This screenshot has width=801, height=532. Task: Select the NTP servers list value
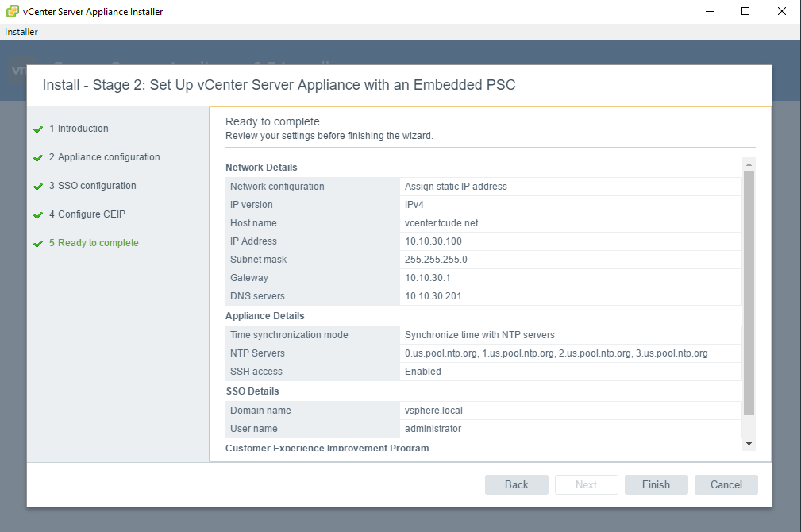coord(556,353)
